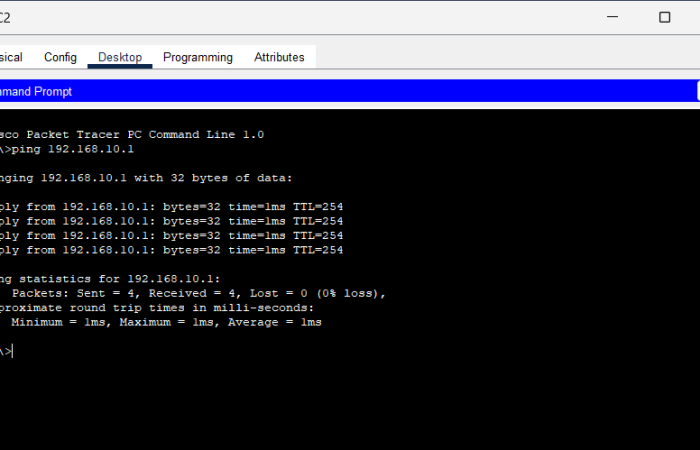Screen dimensions: 700x450
Task: Close the Command Prompt panel
Action: [x=697, y=91]
